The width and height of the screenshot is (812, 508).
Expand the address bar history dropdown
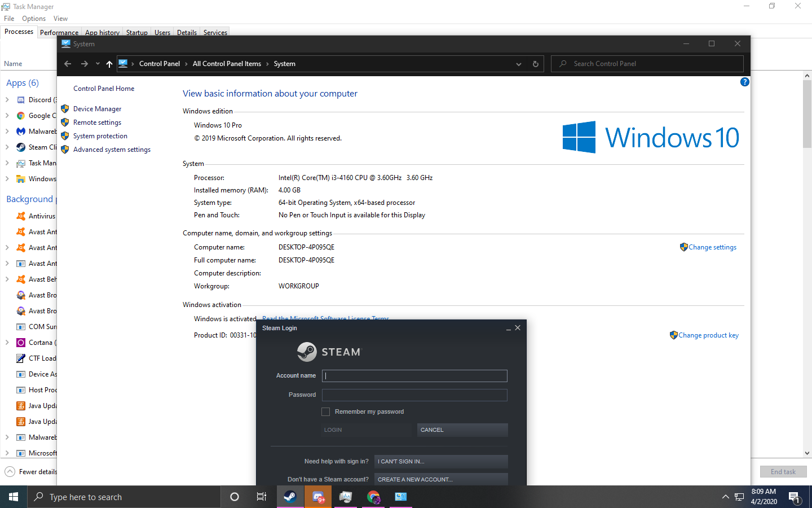click(x=519, y=64)
